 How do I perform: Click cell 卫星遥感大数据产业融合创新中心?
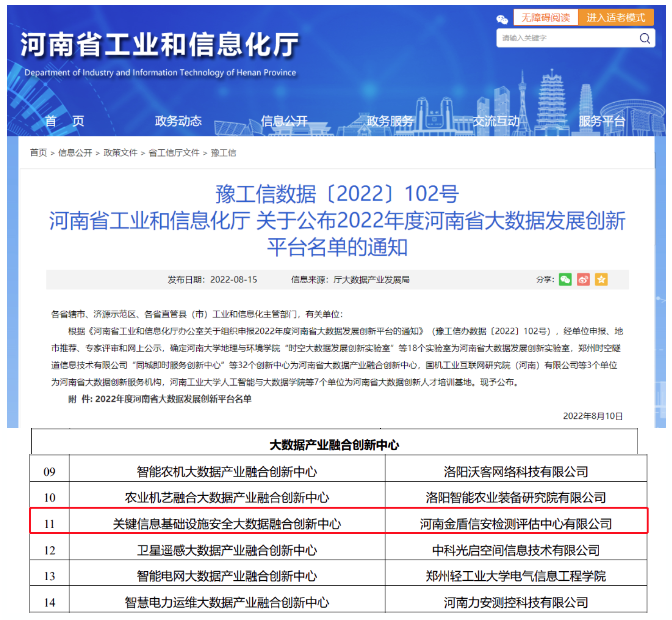coord(227,550)
